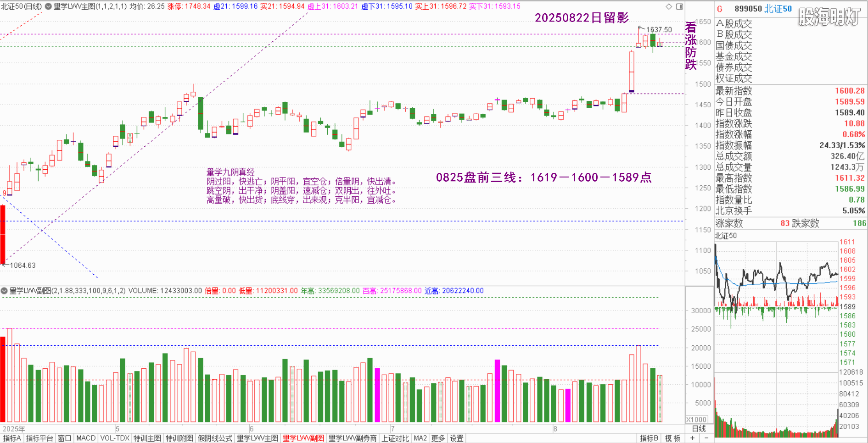Viewport: 868px width, 443px height.
Task: Click the circle icon beside 量学LWV副图 indicator title
Action: (x=4, y=291)
